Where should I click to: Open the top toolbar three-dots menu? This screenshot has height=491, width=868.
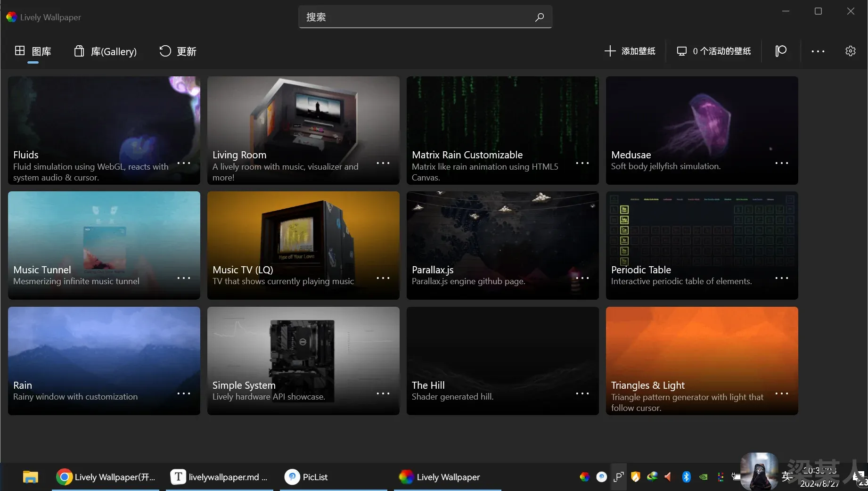(818, 51)
